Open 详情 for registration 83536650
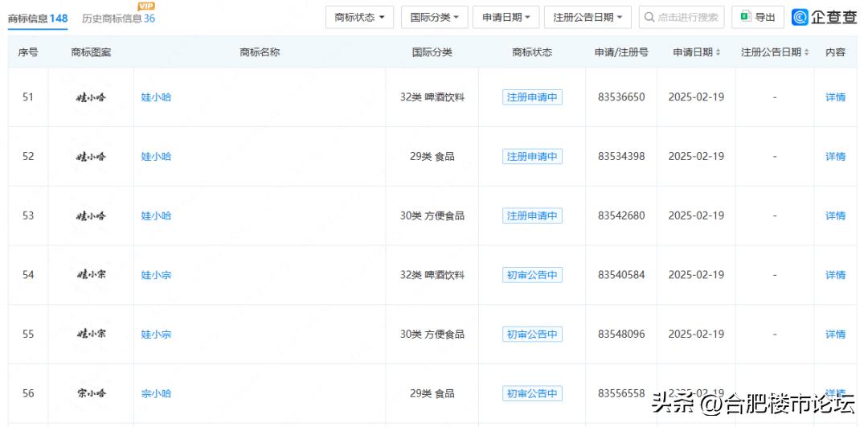868x427 pixels. pyautogui.click(x=835, y=97)
